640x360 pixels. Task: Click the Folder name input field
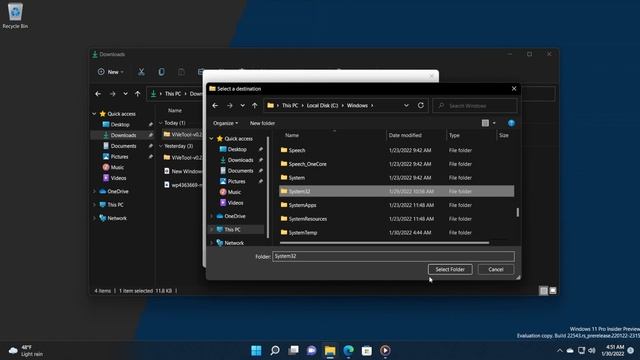click(393, 256)
